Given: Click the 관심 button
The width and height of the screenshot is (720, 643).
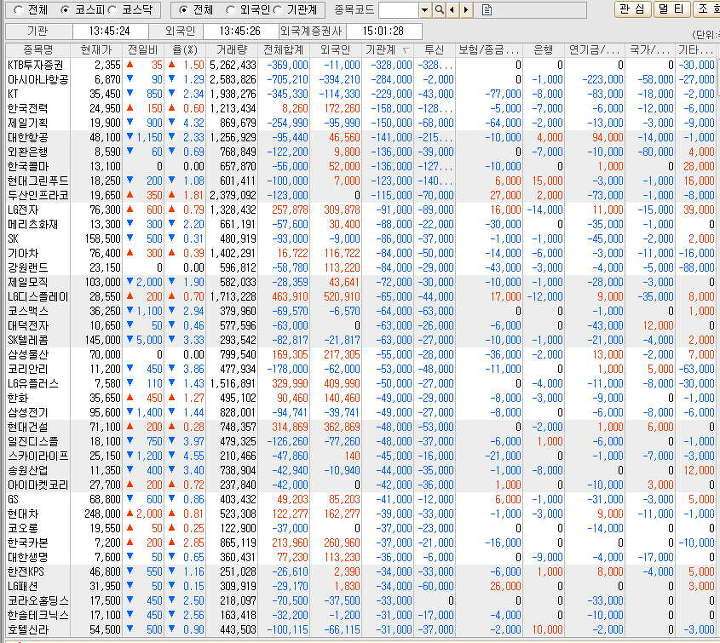Looking at the screenshot, I should 633,9.
